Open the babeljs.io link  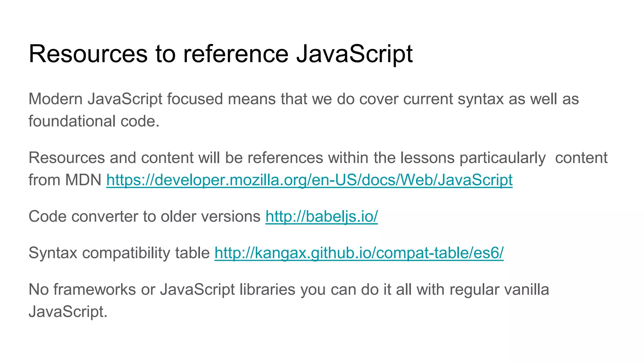(x=321, y=217)
